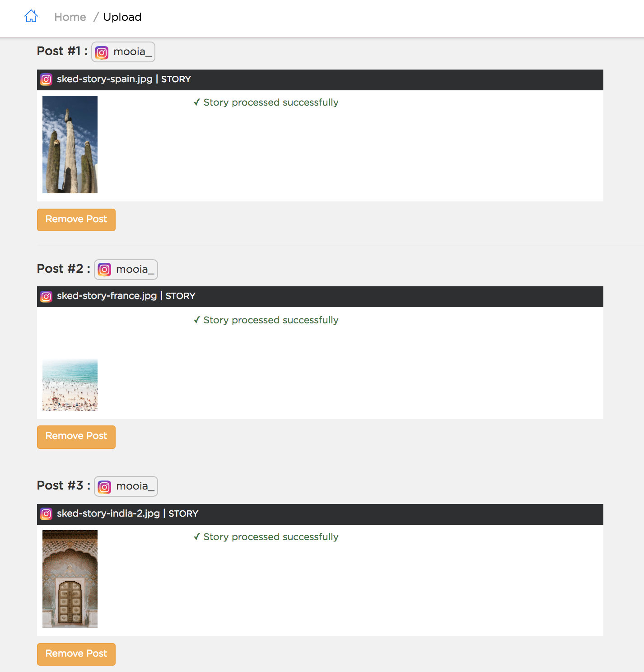Open the Home breadcrumb link
The image size is (644, 672).
[x=70, y=17]
